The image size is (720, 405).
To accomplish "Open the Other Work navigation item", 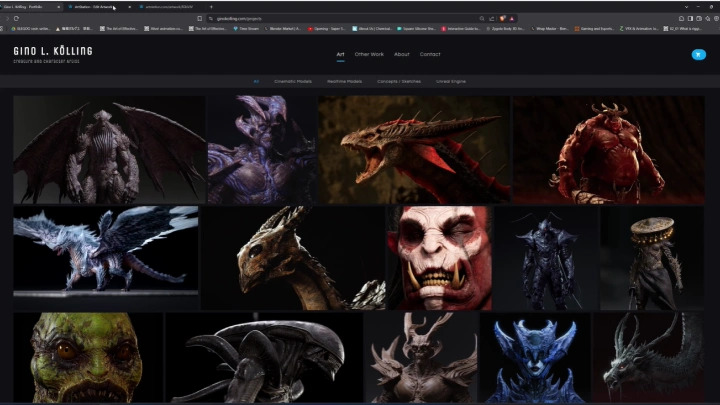I will pyautogui.click(x=369, y=54).
